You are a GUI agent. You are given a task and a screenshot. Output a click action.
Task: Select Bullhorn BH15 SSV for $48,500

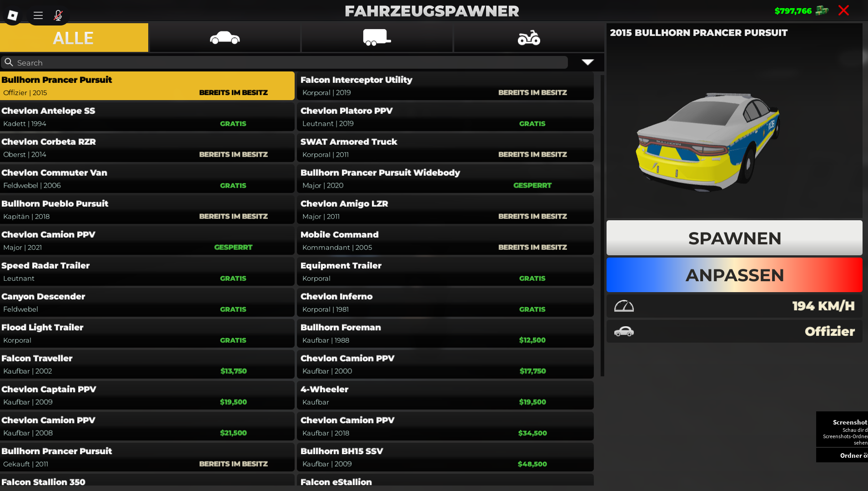point(445,457)
